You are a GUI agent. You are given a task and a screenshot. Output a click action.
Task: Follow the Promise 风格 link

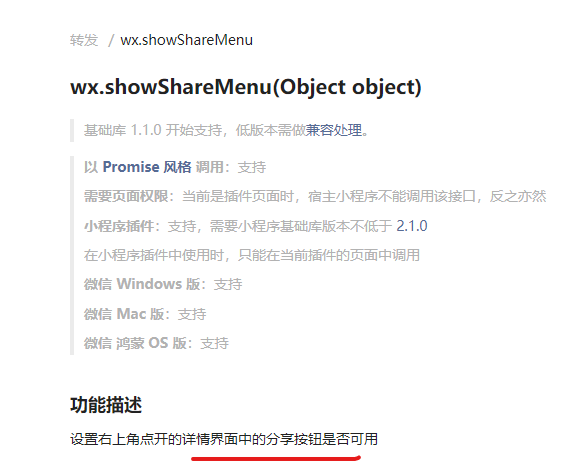tap(147, 167)
